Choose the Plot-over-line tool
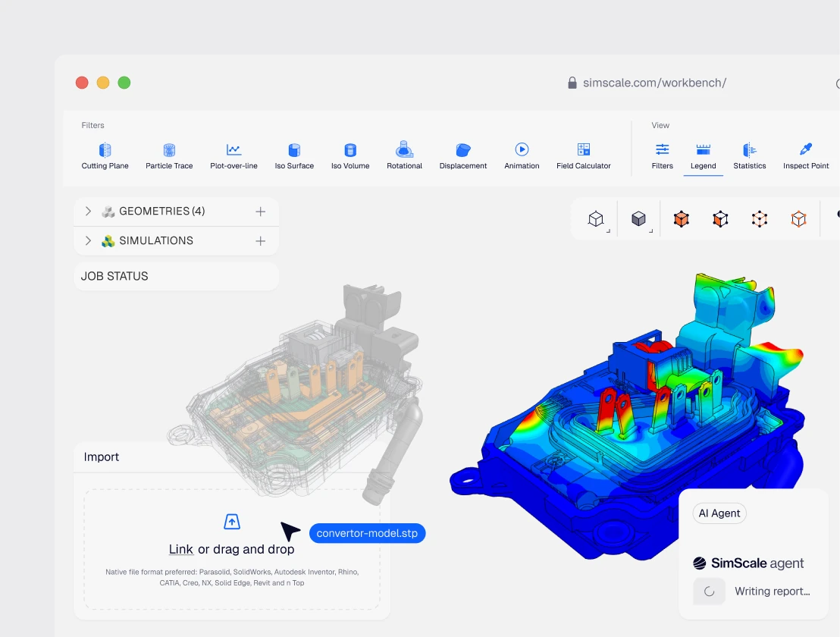 point(234,156)
